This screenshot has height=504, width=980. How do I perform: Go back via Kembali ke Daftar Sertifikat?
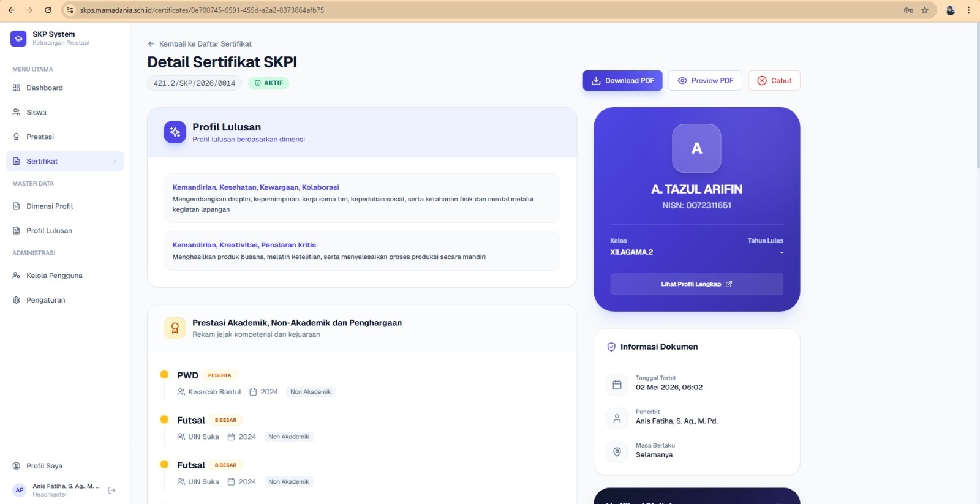200,44
